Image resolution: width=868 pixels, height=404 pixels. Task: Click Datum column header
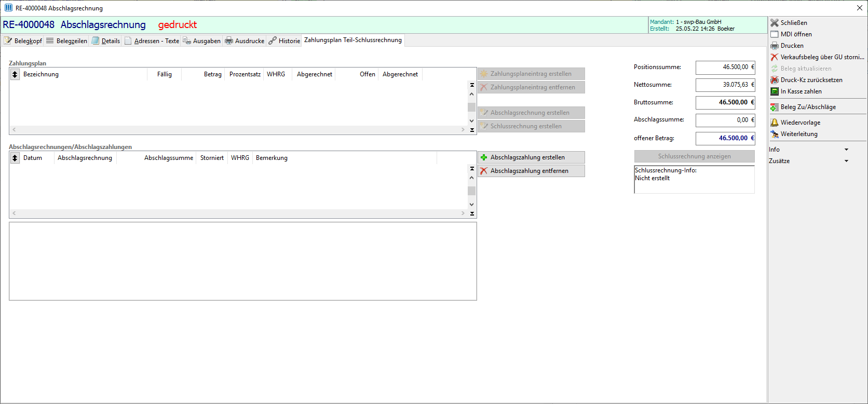[37, 158]
